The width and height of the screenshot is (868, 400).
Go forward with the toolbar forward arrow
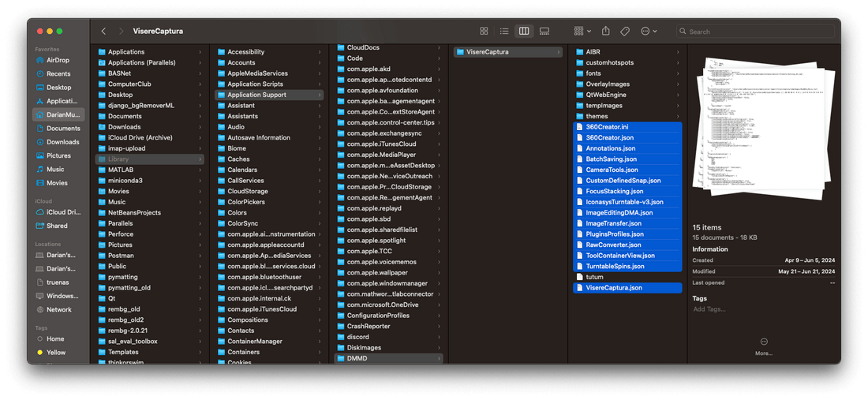121,32
